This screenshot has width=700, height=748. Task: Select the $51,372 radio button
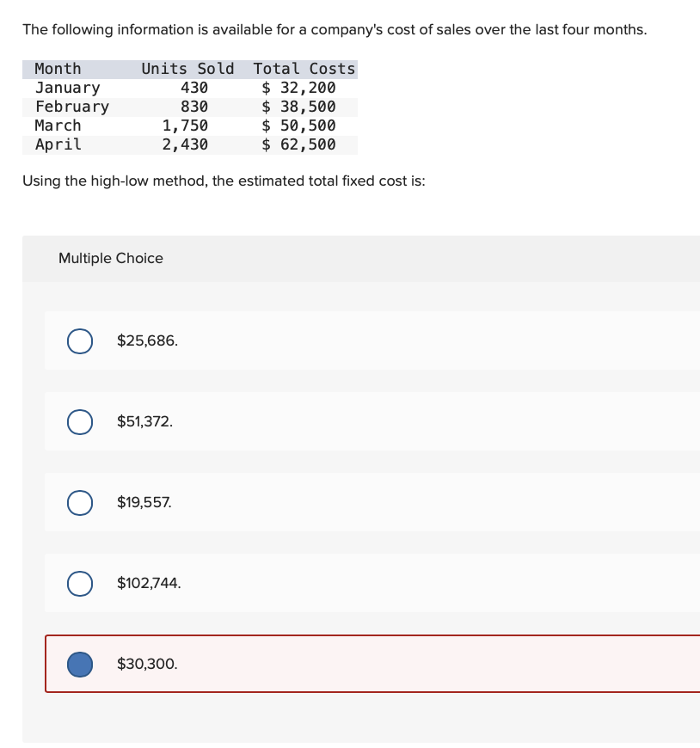pos(79,421)
